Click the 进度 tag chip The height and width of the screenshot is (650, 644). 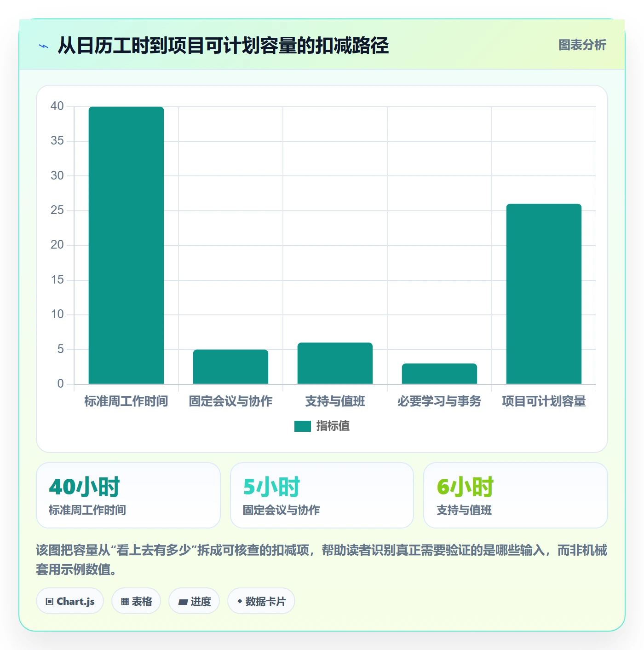[x=194, y=601]
